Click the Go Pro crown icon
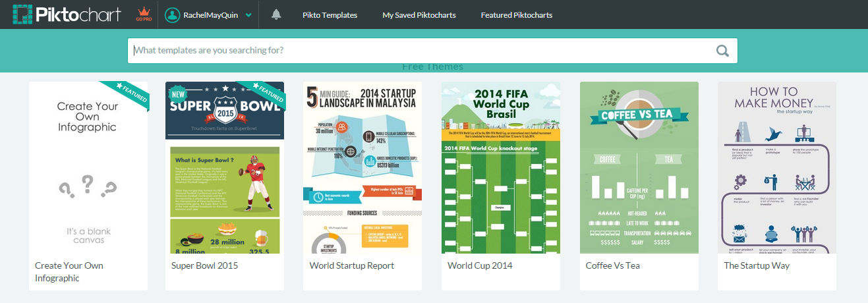 144,14
